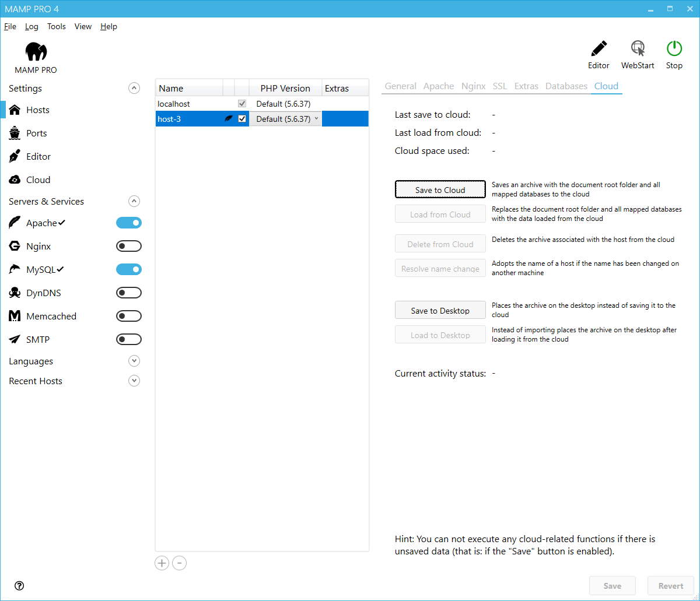Click the Apache feather icon

(x=15, y=223)
